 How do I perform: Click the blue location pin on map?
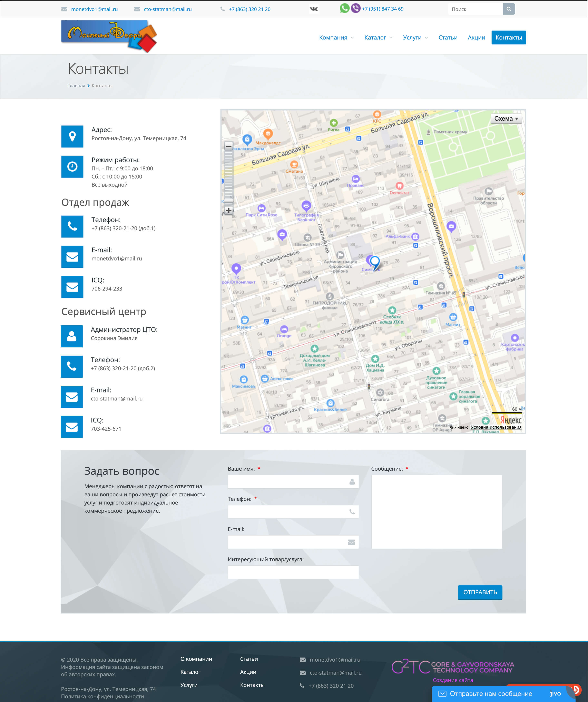click(x=375, y=262)
